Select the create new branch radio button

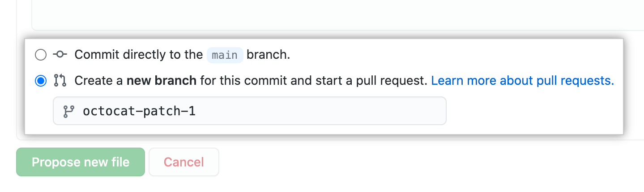pos(41,81)
